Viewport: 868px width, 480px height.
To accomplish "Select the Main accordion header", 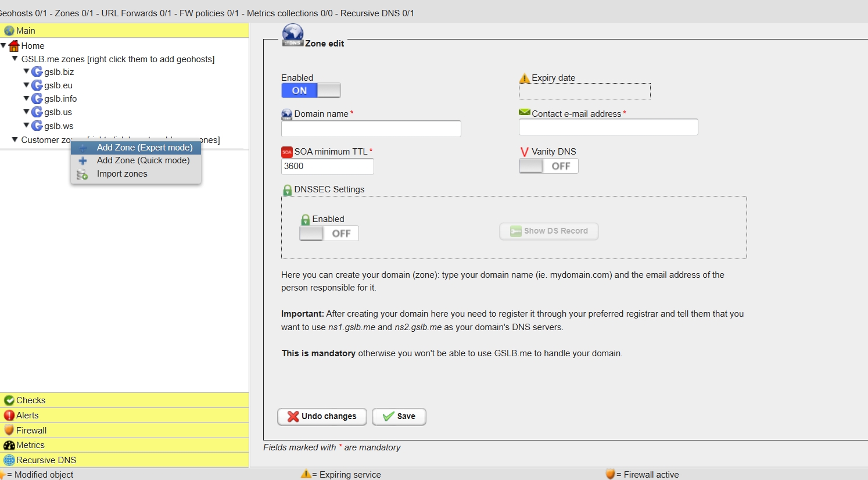I will [124, 31].
